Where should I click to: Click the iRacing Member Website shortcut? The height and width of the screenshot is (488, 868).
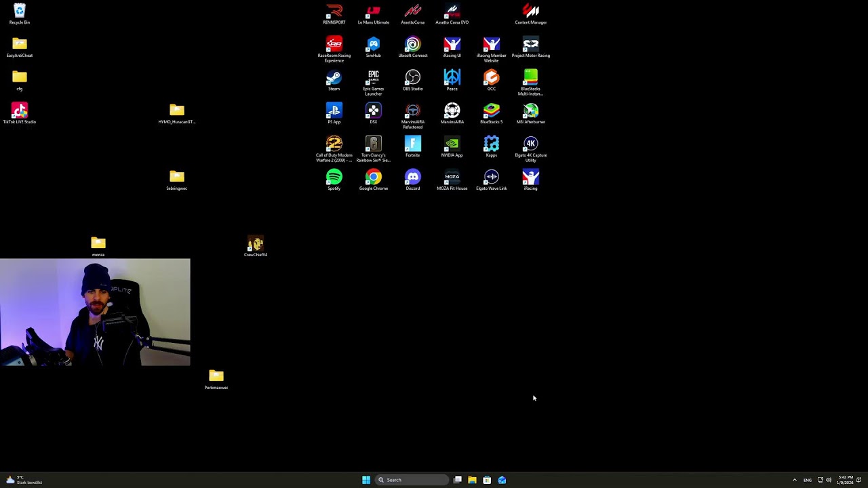(491, 49)
